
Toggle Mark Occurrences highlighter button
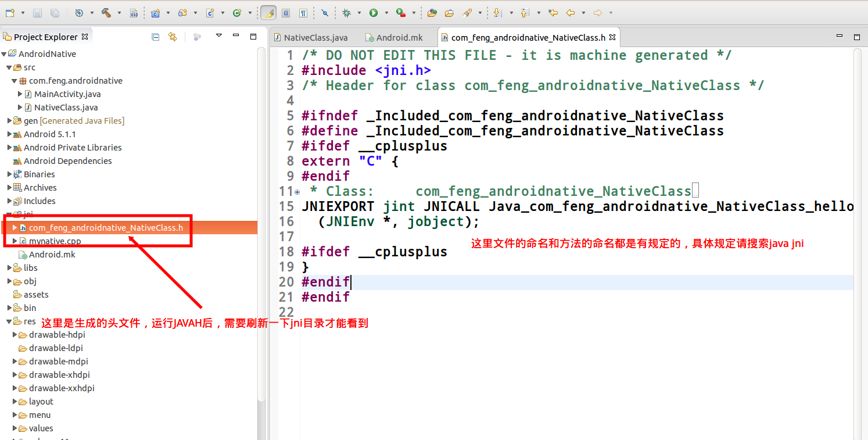click(x=268, y=12)
